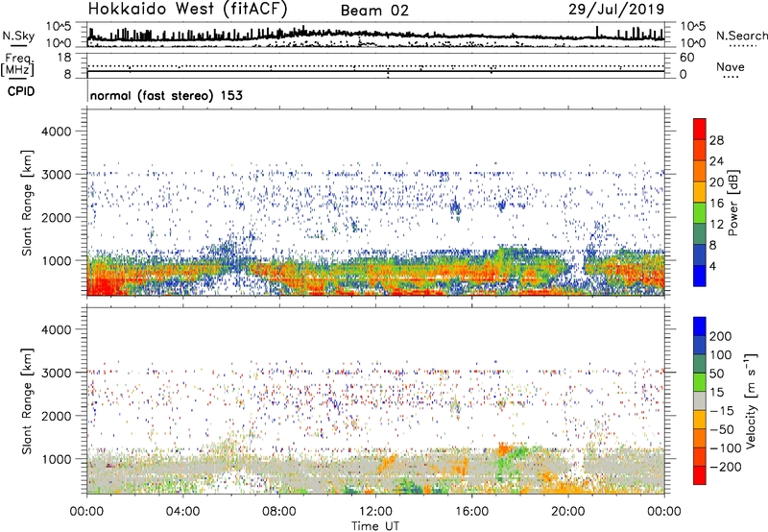The width and height of the screenshot is (768, 532).
Task: Click the '16:00' time axis label
Action: pyautogui.click(x=471, y=512)
